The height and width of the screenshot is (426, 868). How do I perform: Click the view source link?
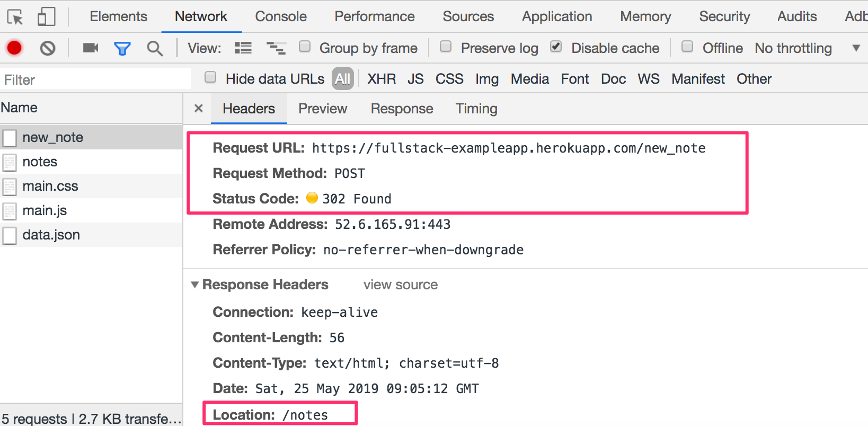click(x=401, y=285)
